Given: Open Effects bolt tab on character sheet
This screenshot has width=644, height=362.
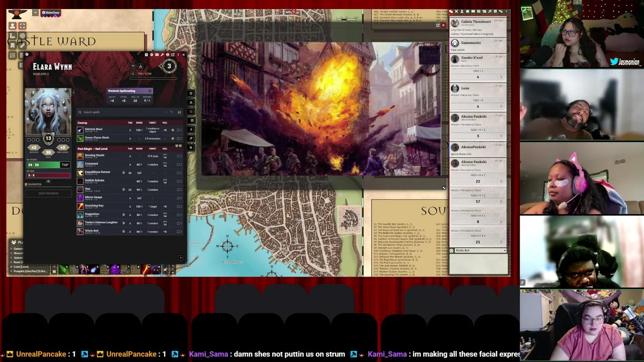Looking at the screenshot, I should coord(191,129).
